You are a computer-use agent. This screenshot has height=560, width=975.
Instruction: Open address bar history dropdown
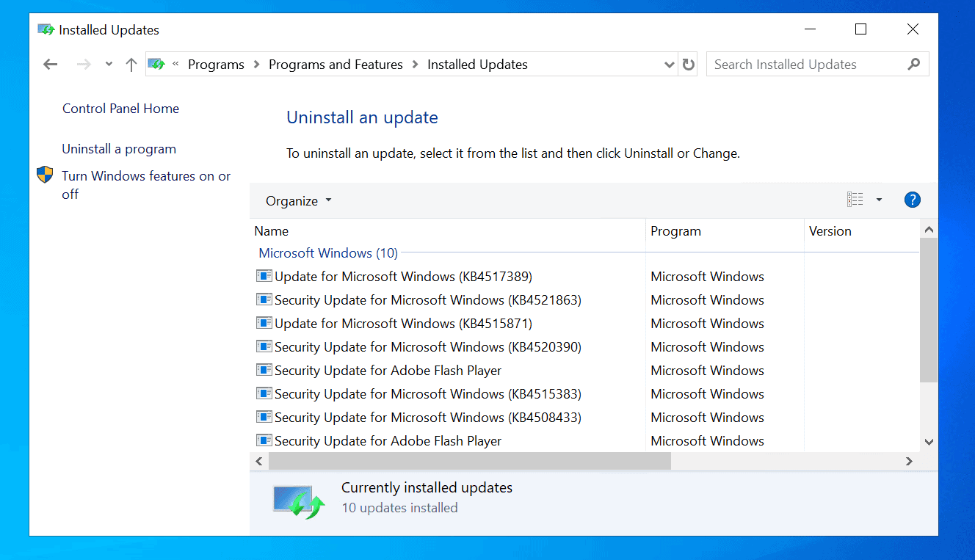tap(669, 65)
